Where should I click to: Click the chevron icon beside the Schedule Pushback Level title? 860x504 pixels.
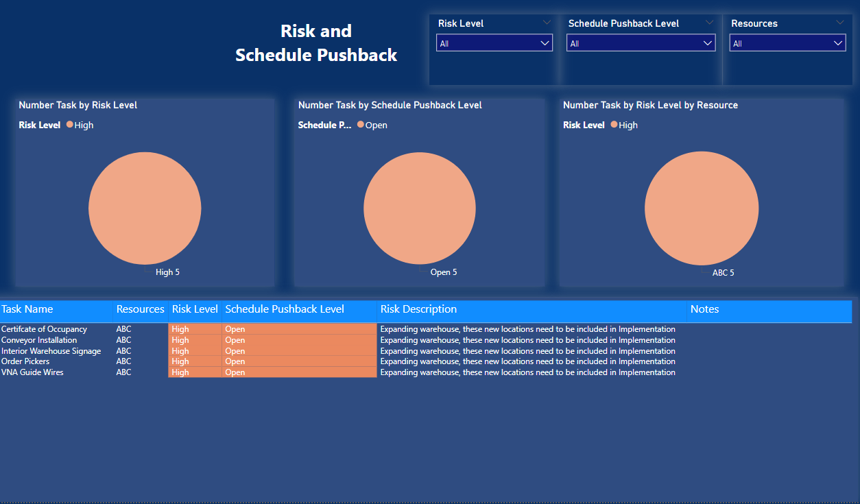pyautogui.click(x=709, y=23)
